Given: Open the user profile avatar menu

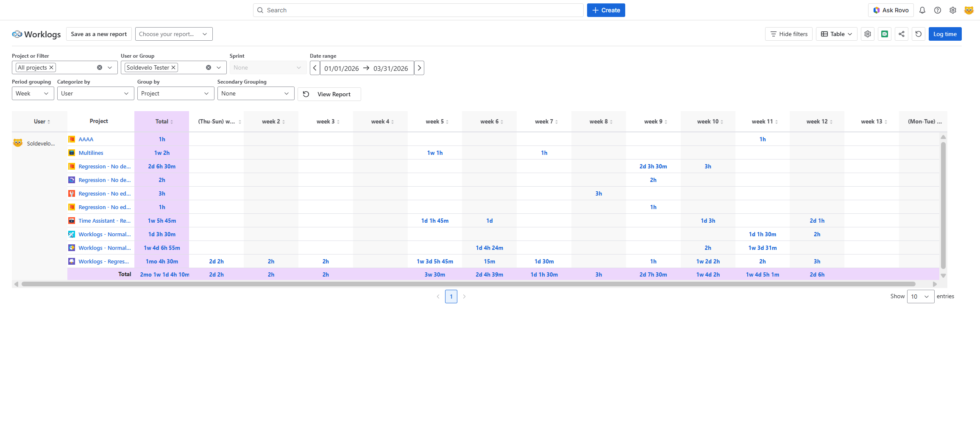Looking at the screenshot, I should tap(969, 10).
